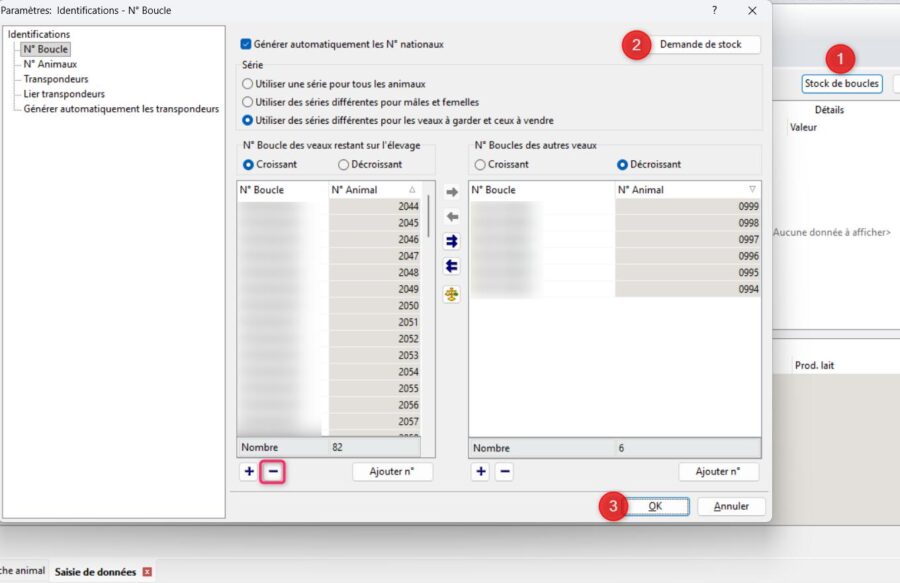Click plus icon under right tag list
This screenshot has width=900, height=583.
coord(481,472)
